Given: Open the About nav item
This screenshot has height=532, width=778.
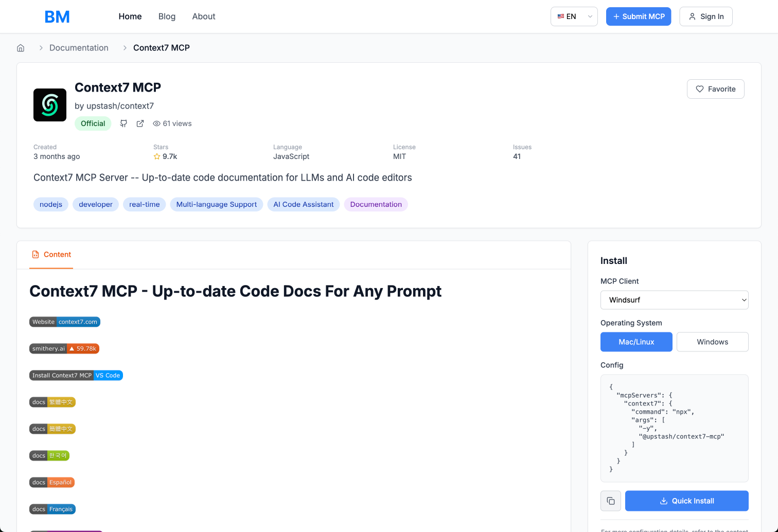Looking at the screenshot, I should click(204, 16).
